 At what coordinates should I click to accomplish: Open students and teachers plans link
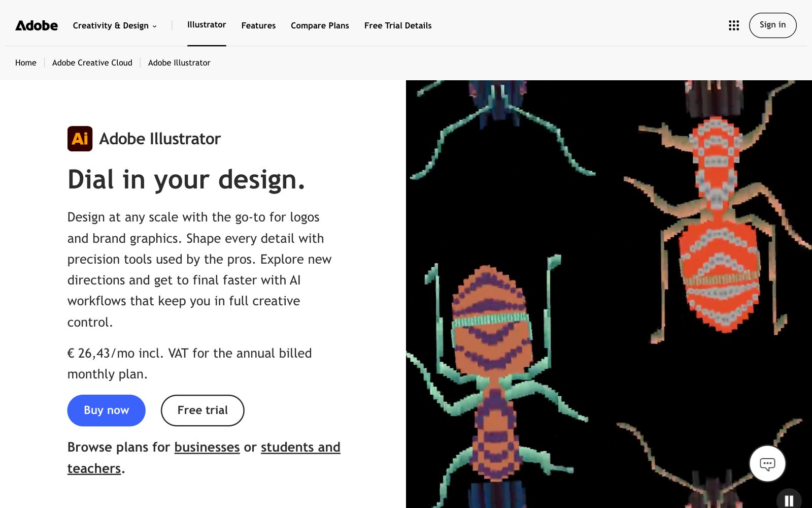(x=300, y=448)
